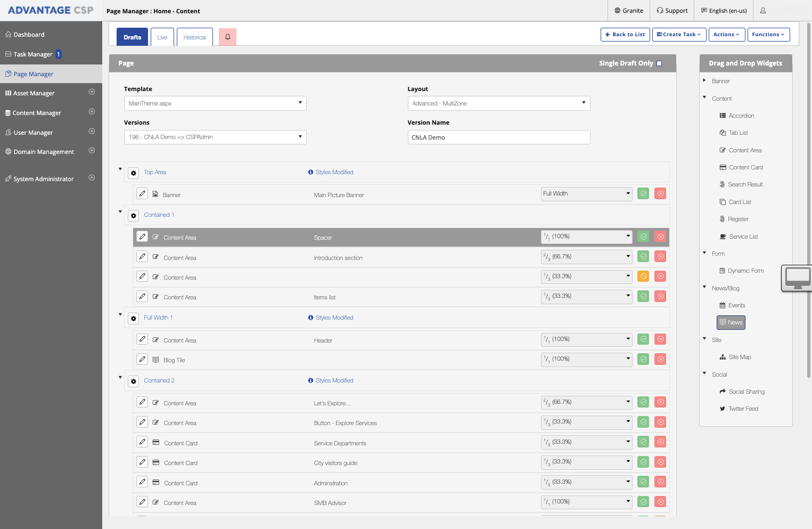Open the Template dropdown MainTheme.aspx
The image size is (812, 529).
click(215, 103)
